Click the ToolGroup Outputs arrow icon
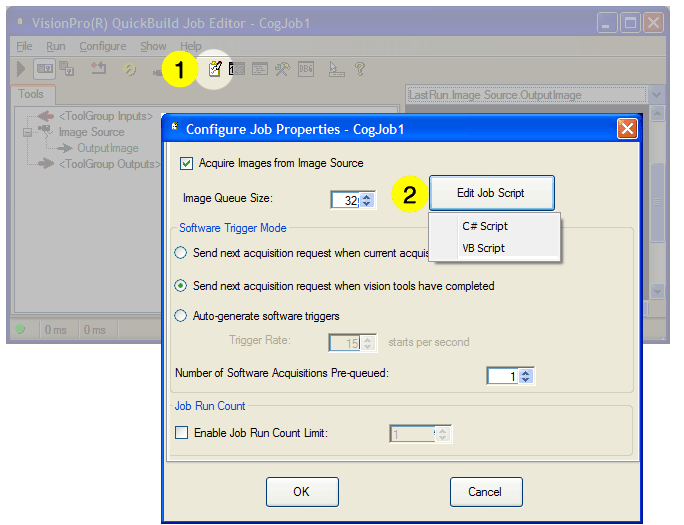The image size is (684, 525). (45, 164)
